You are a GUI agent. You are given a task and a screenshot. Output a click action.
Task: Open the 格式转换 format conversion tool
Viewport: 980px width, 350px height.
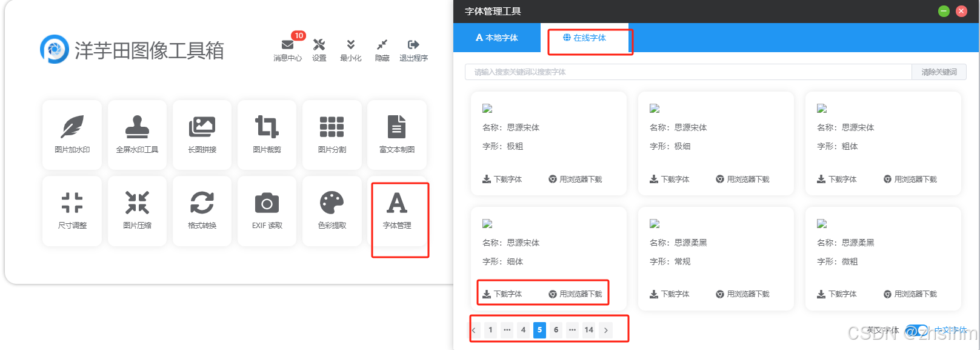point(202,210)
